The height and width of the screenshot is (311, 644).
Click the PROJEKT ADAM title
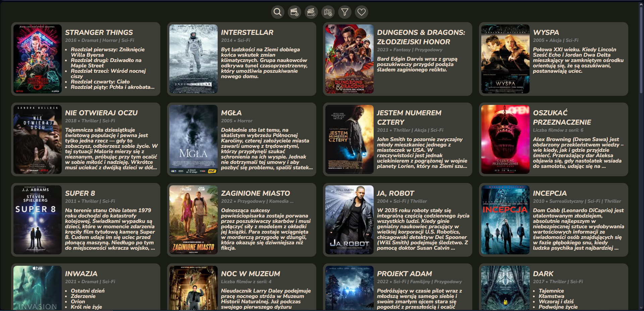(405, 274)
